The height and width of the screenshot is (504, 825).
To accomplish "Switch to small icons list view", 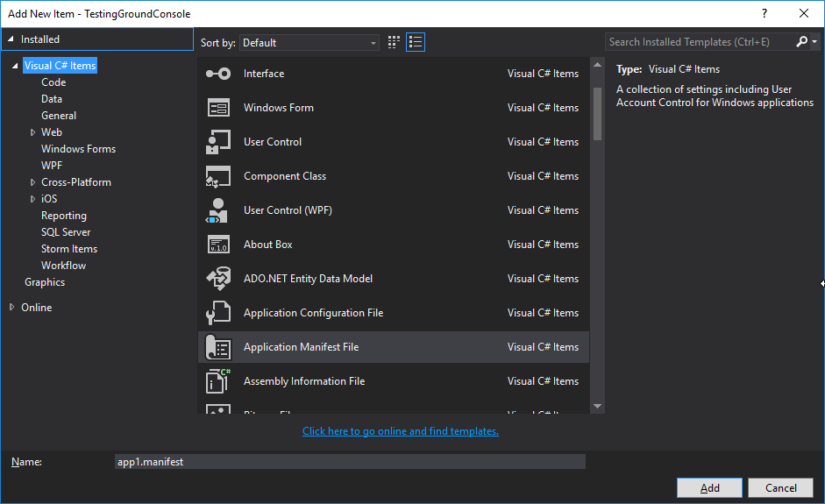I will [x=416, y=42].
